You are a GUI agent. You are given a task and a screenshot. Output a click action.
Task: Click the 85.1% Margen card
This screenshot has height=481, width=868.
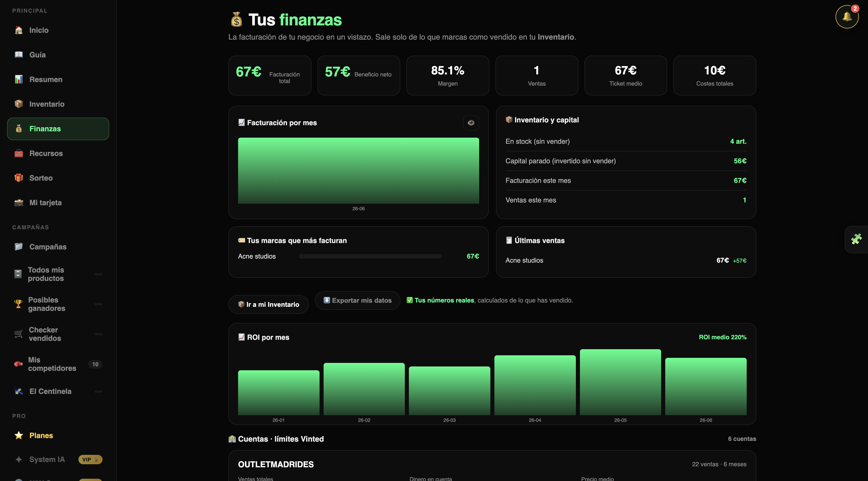point(448,75)
